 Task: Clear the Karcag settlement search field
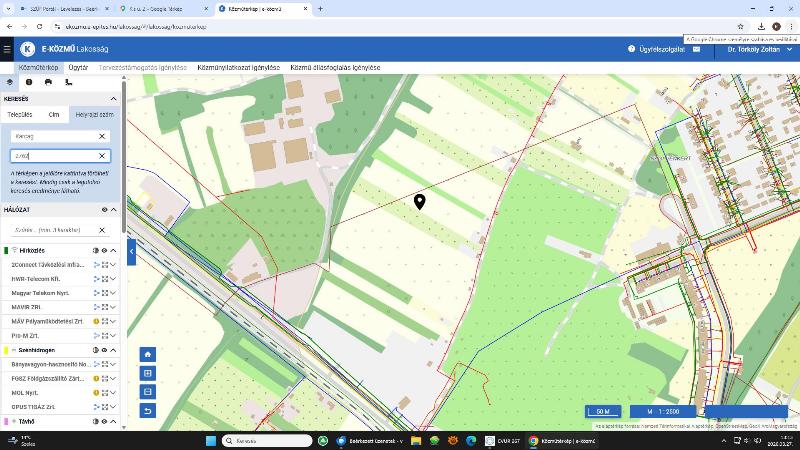point(102,136)
